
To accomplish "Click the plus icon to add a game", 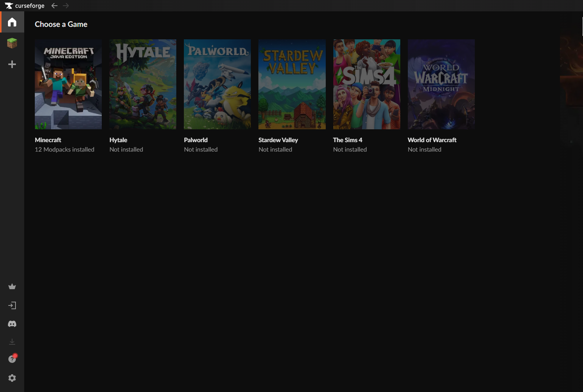I will click(12, 64).
